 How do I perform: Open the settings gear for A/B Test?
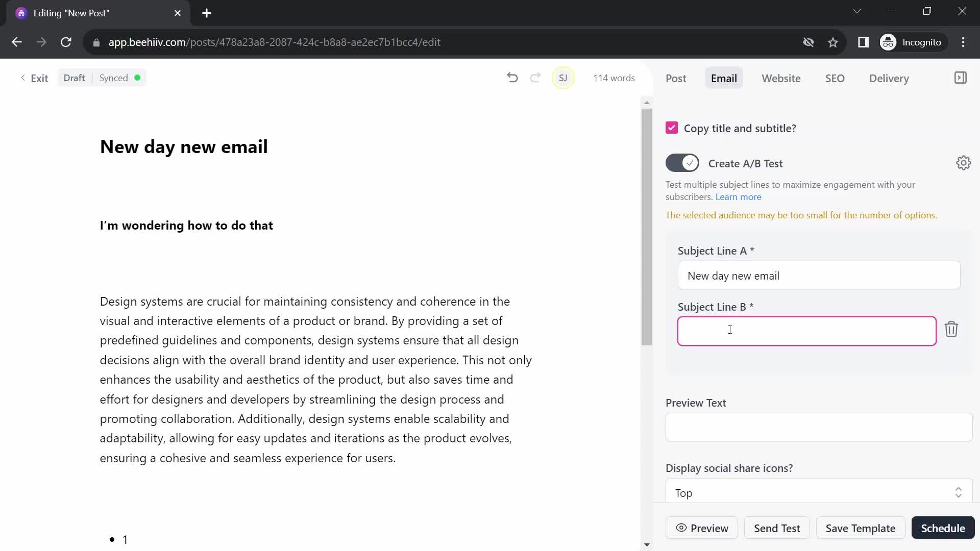click(964, 163)
